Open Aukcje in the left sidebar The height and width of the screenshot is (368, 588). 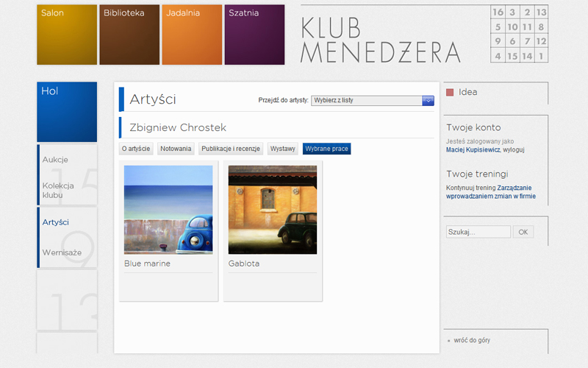click(55, 160)
